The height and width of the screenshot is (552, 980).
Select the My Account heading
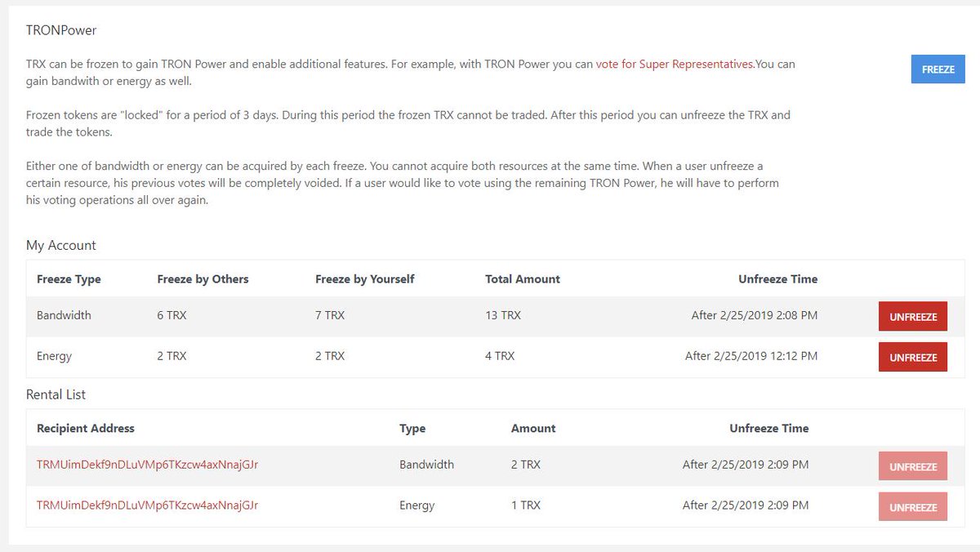[x=61, y=245]
